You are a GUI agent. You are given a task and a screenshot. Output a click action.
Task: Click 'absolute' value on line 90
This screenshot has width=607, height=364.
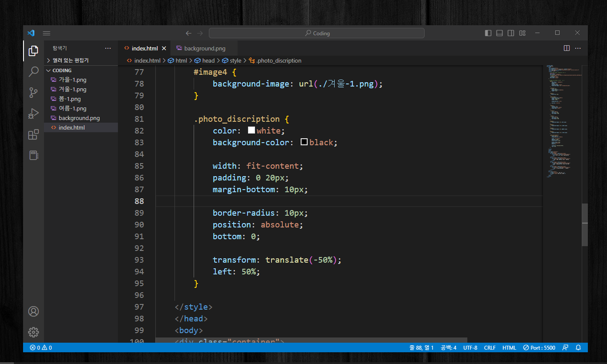coord(280,224)
